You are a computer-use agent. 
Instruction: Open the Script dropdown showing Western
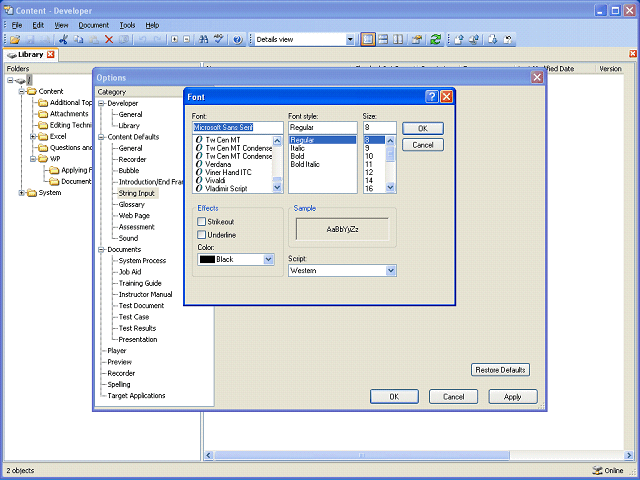point(391,271)
